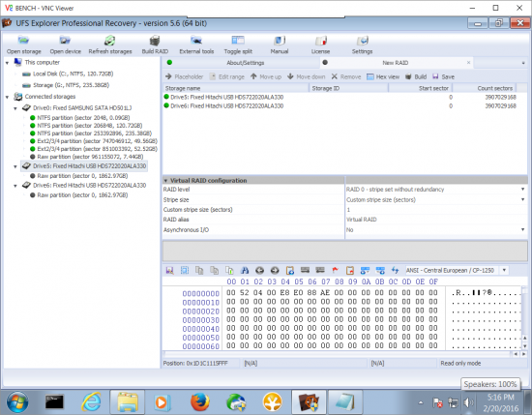Viewport: 532px width, 415px height.
Task: Collapse the Connected storages node
Action: pos(7,97)
